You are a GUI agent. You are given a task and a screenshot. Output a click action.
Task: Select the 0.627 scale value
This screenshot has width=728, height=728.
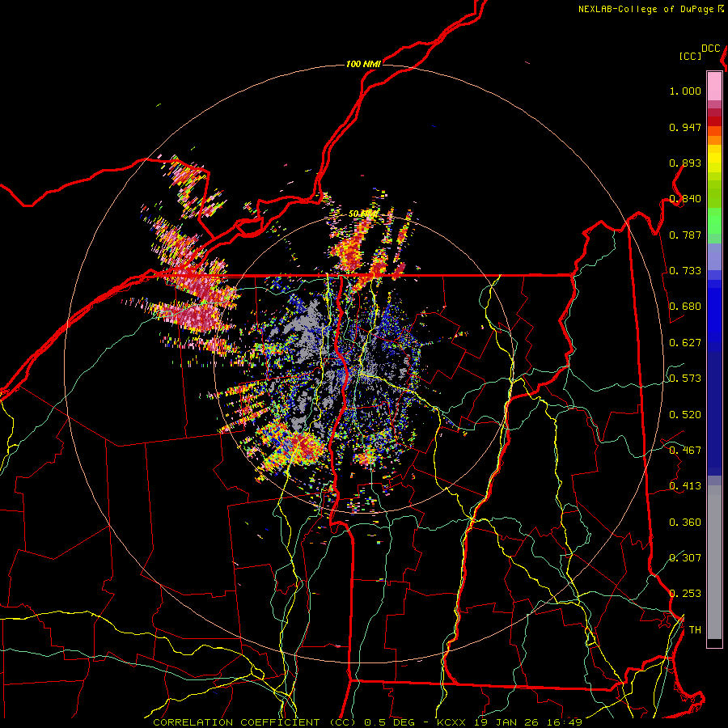point(685,343)
